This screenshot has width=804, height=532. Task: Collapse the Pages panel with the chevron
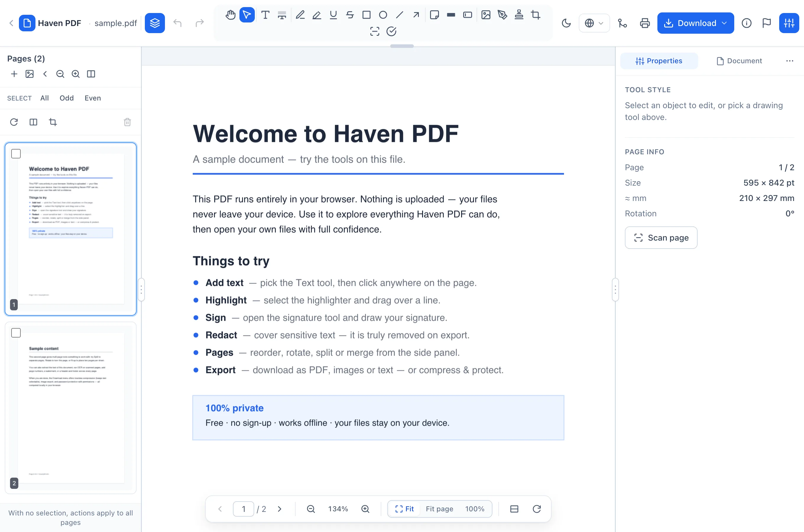click(x=45, y=74)
